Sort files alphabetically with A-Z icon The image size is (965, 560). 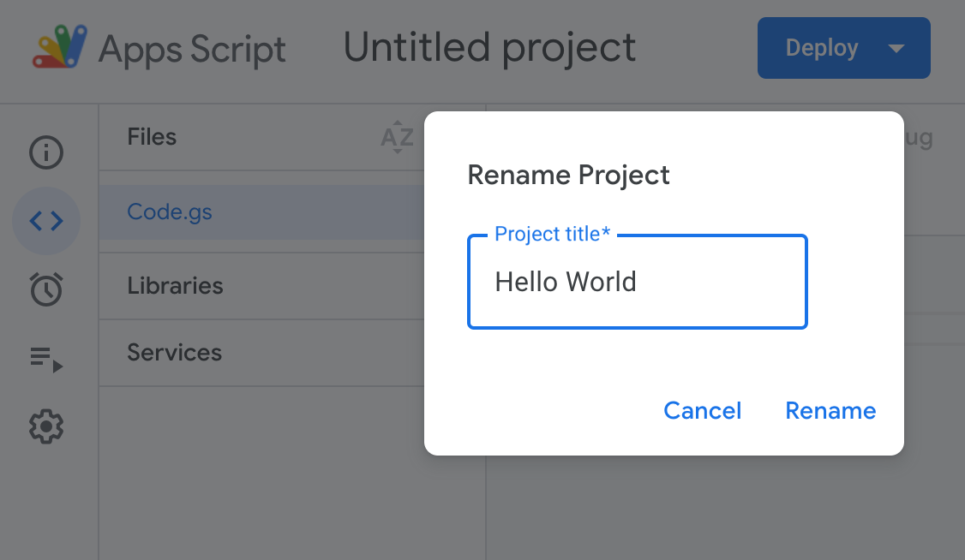coord(396,137)
